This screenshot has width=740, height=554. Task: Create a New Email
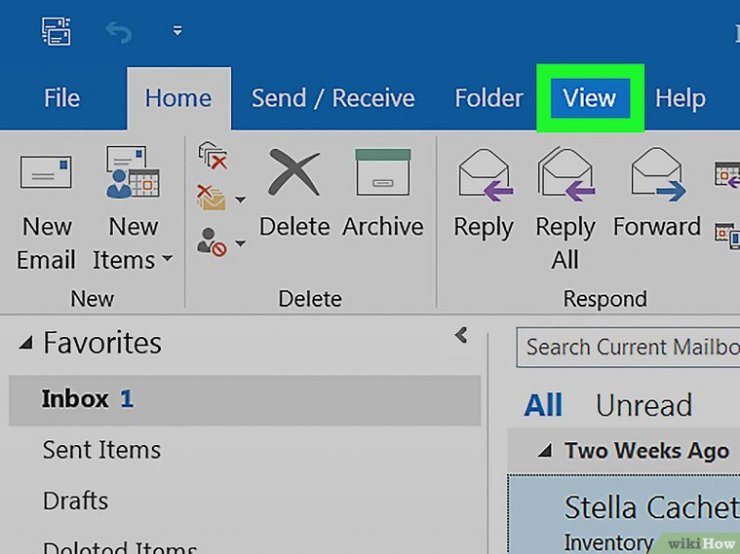46,213
